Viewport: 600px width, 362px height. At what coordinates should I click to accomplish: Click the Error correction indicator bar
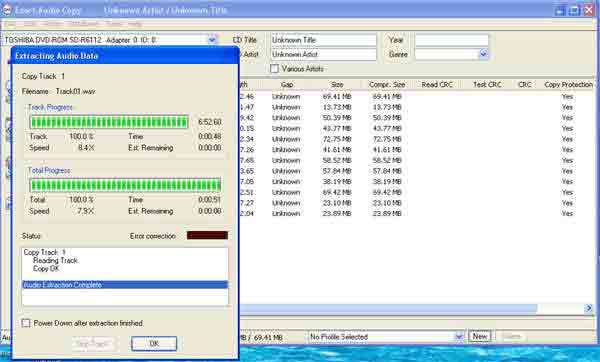tap(207, 235)
